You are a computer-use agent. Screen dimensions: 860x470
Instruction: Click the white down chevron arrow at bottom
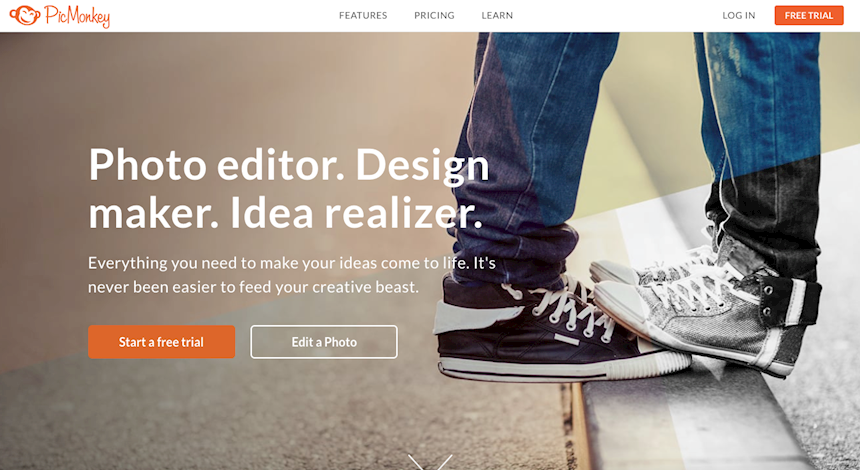coord(430,462)
